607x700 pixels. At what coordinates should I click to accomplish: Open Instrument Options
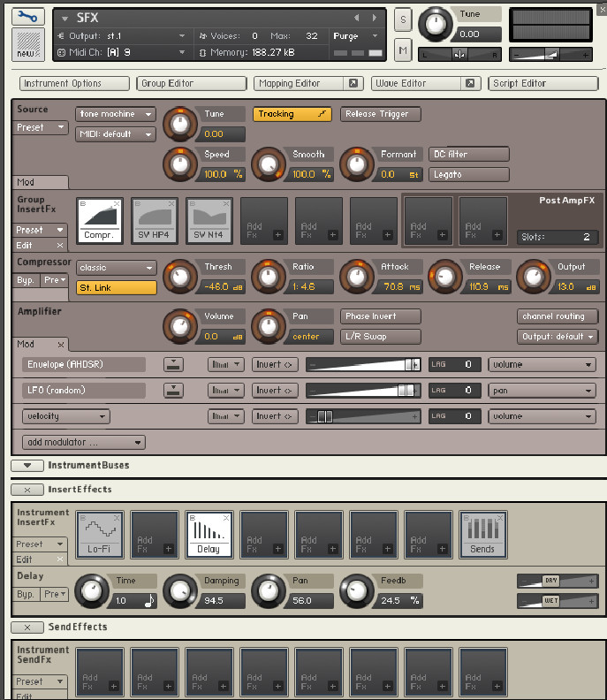[74, 83]
